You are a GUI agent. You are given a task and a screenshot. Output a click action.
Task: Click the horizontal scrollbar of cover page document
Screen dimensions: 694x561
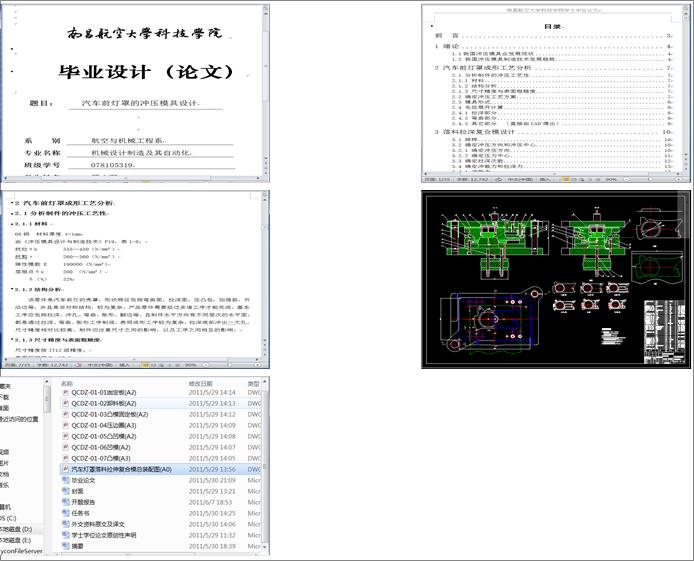tap(132, 178)
